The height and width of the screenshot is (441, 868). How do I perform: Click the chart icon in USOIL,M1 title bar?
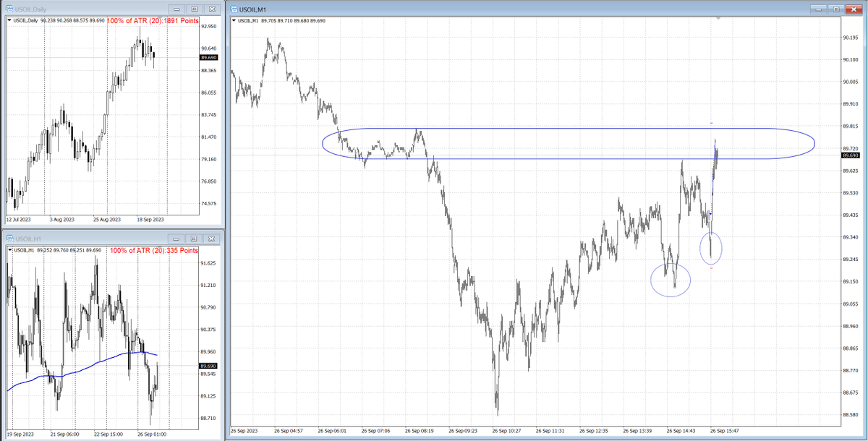233,9
